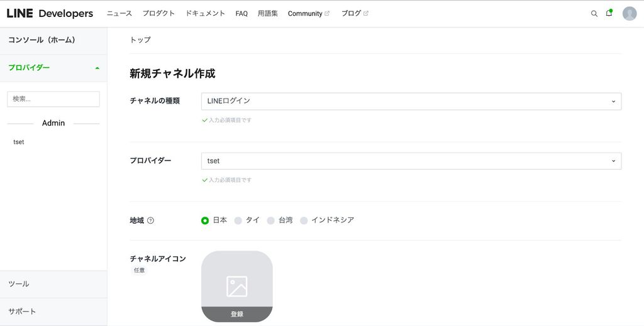Click the 登録 icon upload button
Screen dimensions: 644x326
click(x=237, y=314)
